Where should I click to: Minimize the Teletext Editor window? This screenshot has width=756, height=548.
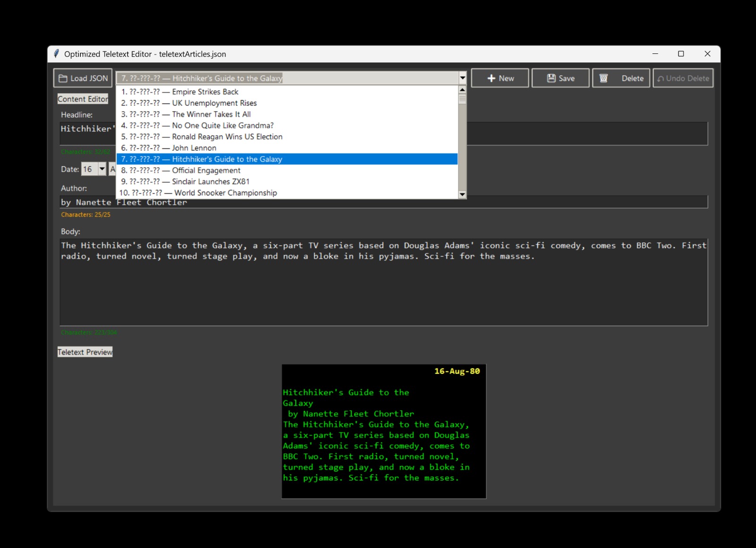click(x=655, y=54)
